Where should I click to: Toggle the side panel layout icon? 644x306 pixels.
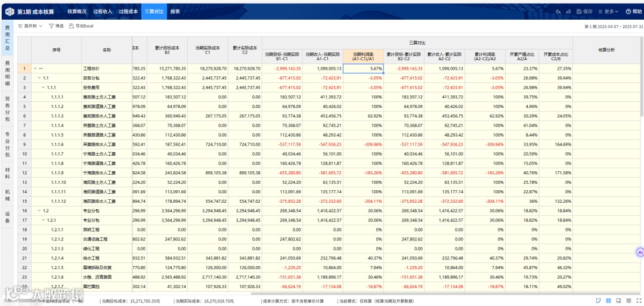click(618, 301)
